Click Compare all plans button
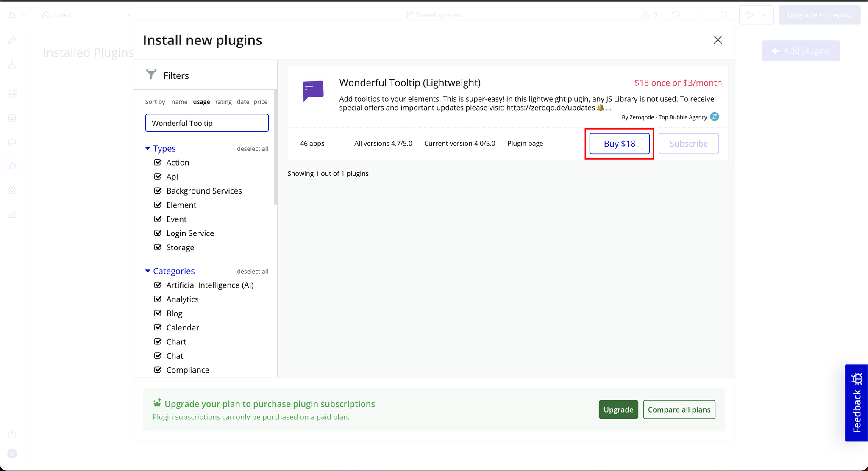 679,410
